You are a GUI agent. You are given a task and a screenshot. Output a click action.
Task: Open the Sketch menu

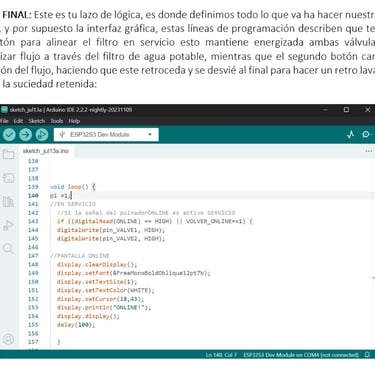click(x=37, y=121)
